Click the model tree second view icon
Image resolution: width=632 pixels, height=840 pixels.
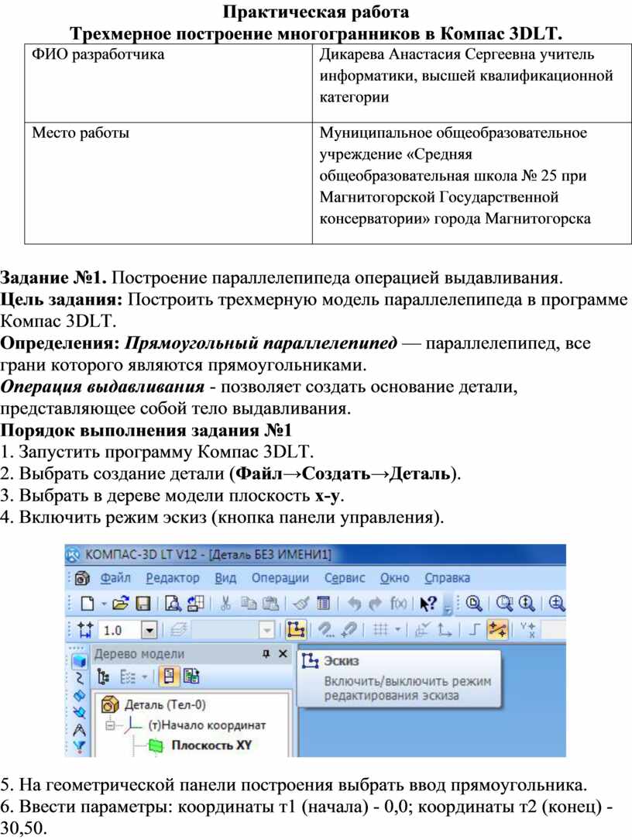coord(191,677)
